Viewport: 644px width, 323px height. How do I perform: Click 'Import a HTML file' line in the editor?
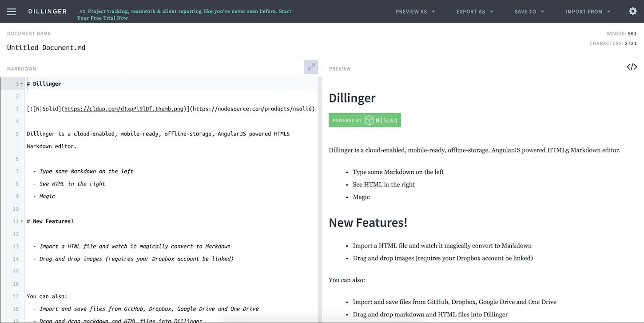(131, 246)
